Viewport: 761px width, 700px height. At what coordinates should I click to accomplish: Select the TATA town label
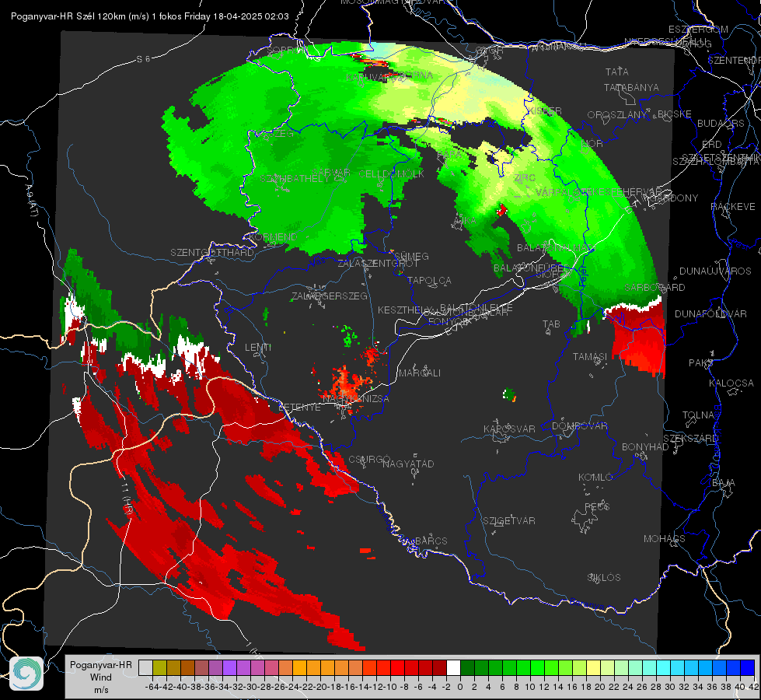click(x=617, y=72)
